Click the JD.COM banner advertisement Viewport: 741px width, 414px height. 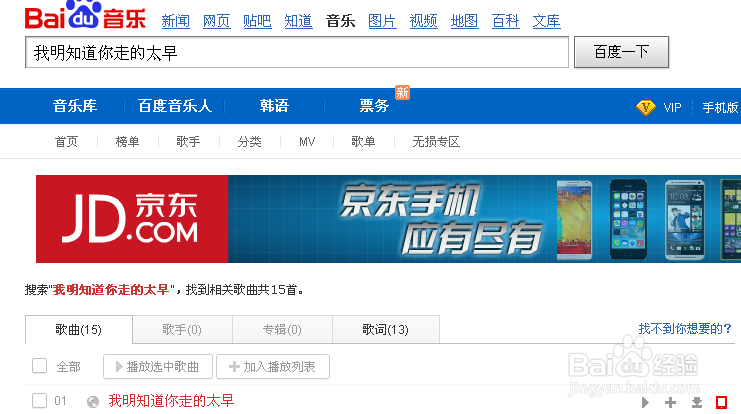coord(388,219)
